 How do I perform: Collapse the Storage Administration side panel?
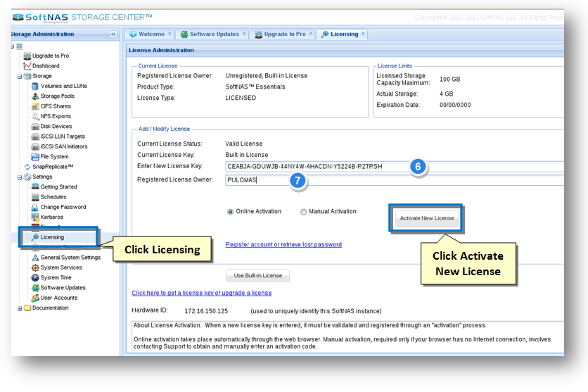pos(113,34)
